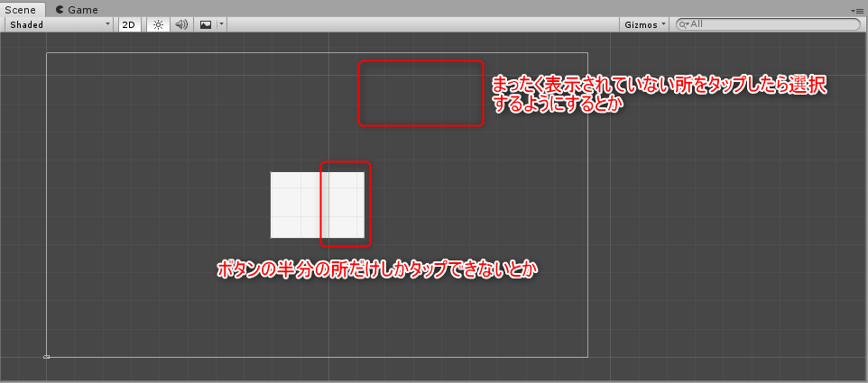868x383 pixels.
Task: Toggle the 2D view mode button
Action: 129,24
